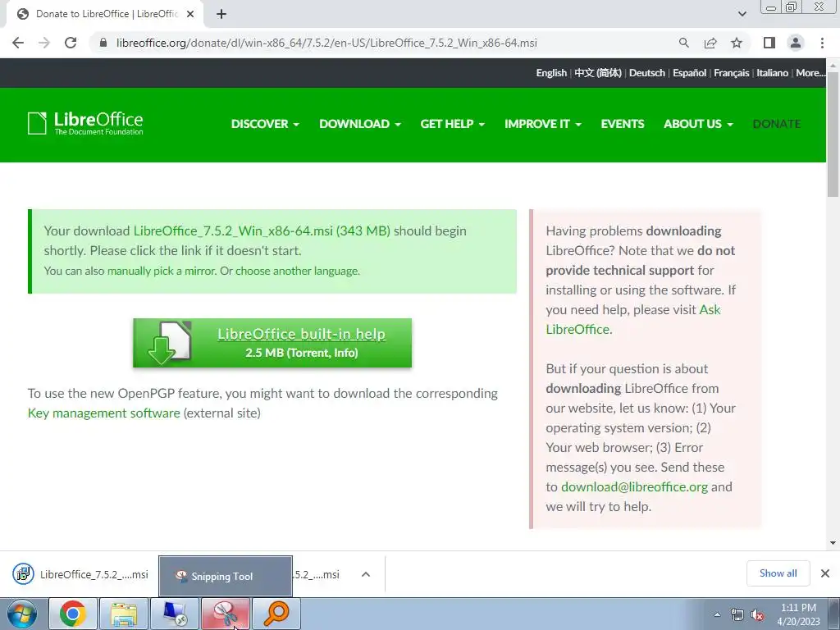Click the Snipping Tool taskbar icon
The image size is (840, 630).
click(x=226, y=614)
